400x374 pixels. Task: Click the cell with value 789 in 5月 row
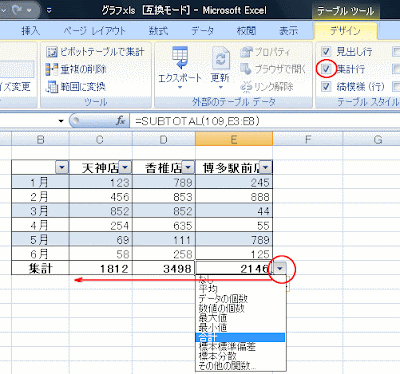[234, 239]
